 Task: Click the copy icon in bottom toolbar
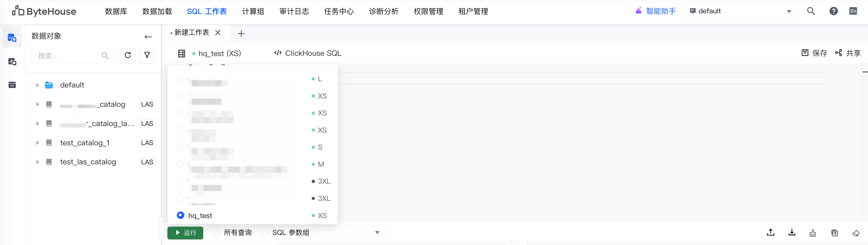coord(834,233)
